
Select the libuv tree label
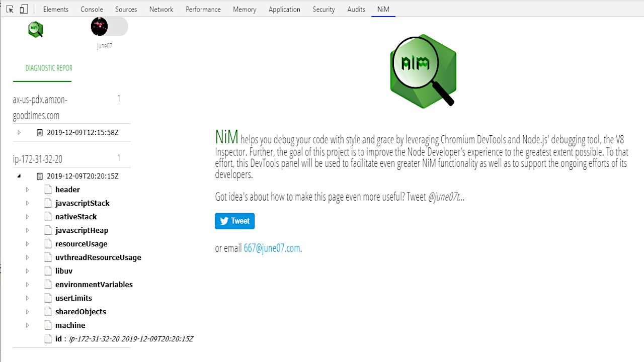coord(64,271)
